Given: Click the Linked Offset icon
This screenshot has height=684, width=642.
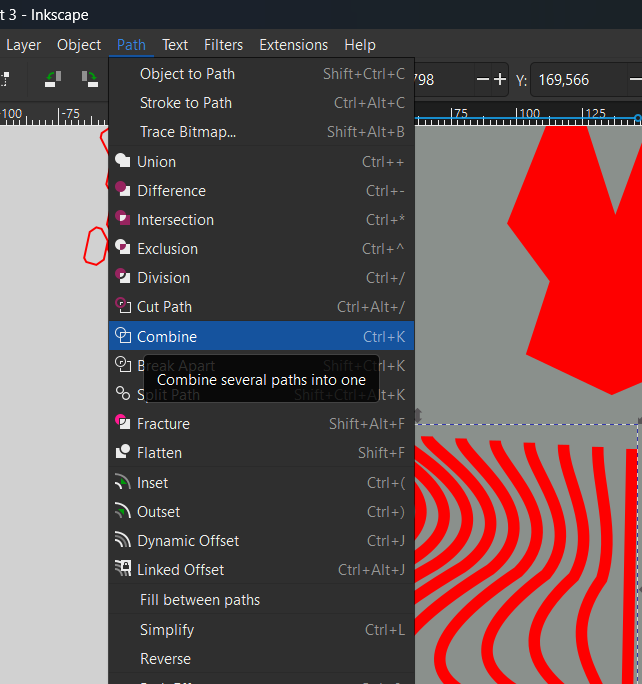Looking at the screenshot, I should [x=123, y=569].
